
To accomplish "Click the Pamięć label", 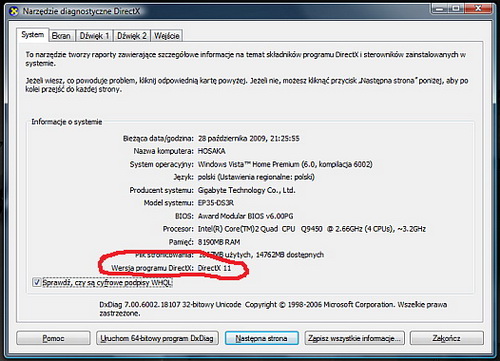I will [x=181, y=242].
